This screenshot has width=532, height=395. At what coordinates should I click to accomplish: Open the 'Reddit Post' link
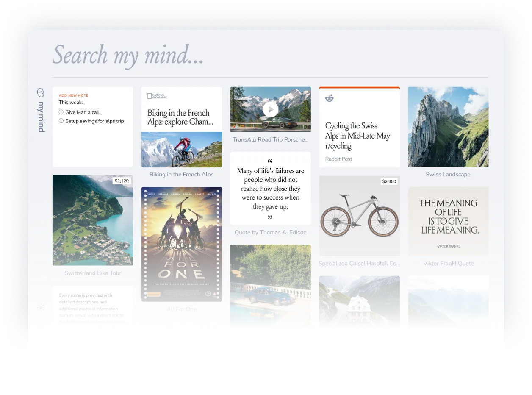coord(338,159)
